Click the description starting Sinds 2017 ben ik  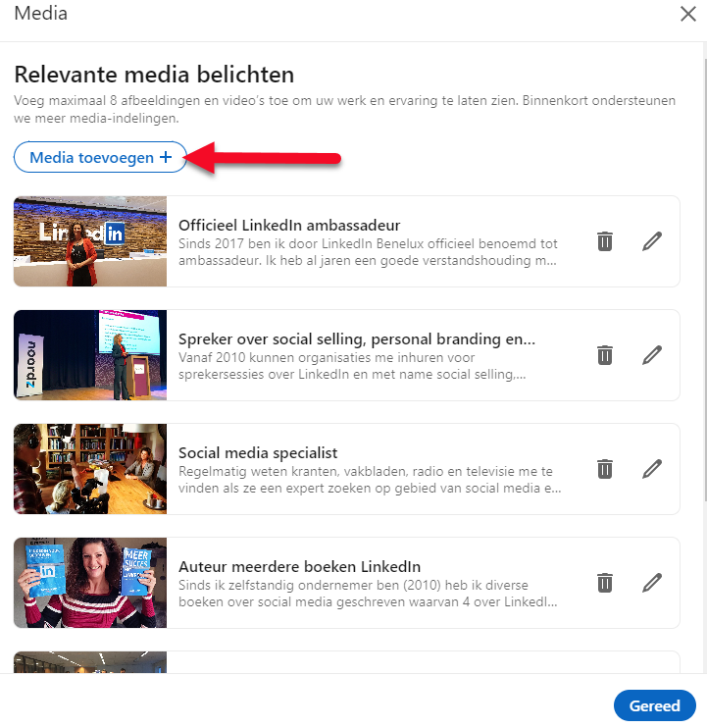tap(368, 252)
